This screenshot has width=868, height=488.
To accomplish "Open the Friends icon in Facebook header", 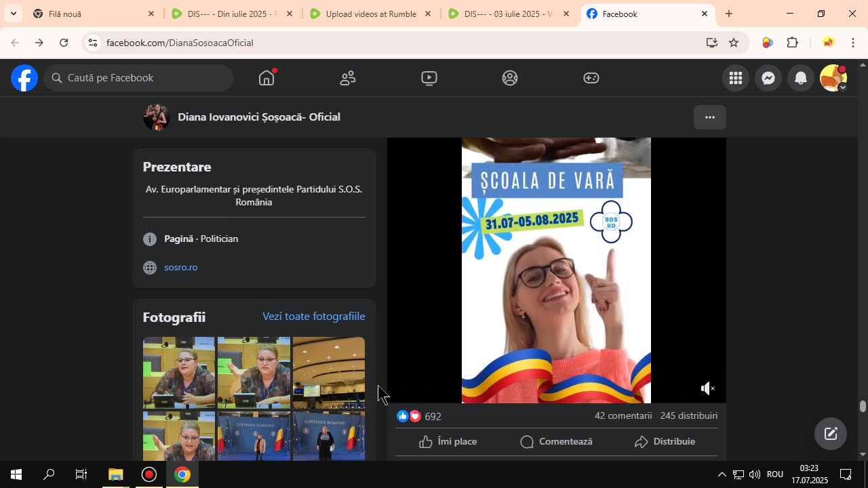I will (x=348, y=78).
